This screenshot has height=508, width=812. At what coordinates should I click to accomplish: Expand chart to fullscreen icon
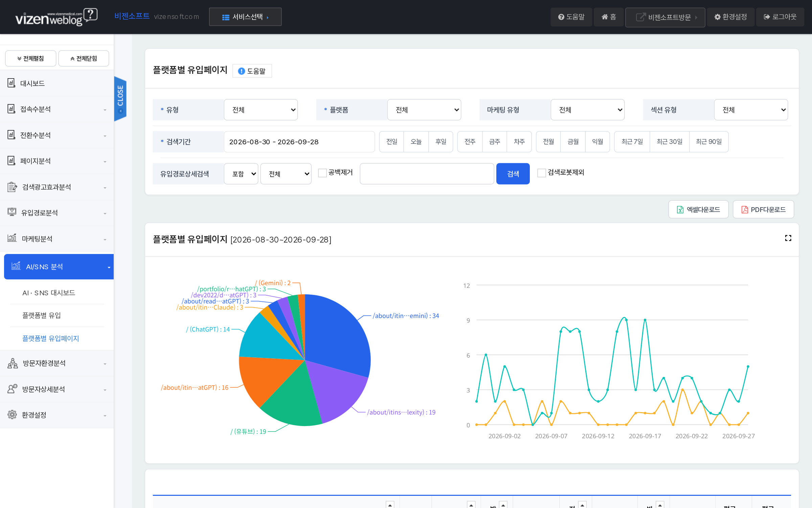(x=788, y=238)
